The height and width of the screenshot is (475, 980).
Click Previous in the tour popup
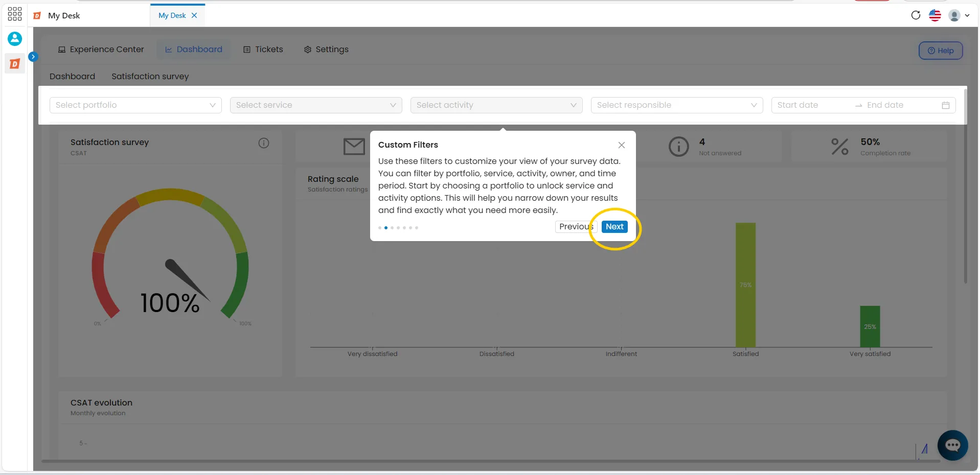point(576,227)
